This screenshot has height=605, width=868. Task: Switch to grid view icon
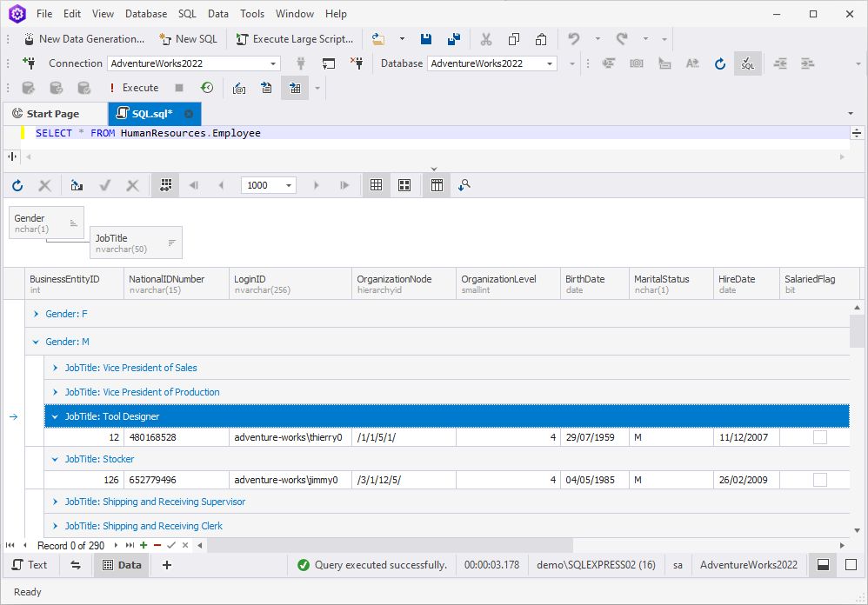(377, 185)
